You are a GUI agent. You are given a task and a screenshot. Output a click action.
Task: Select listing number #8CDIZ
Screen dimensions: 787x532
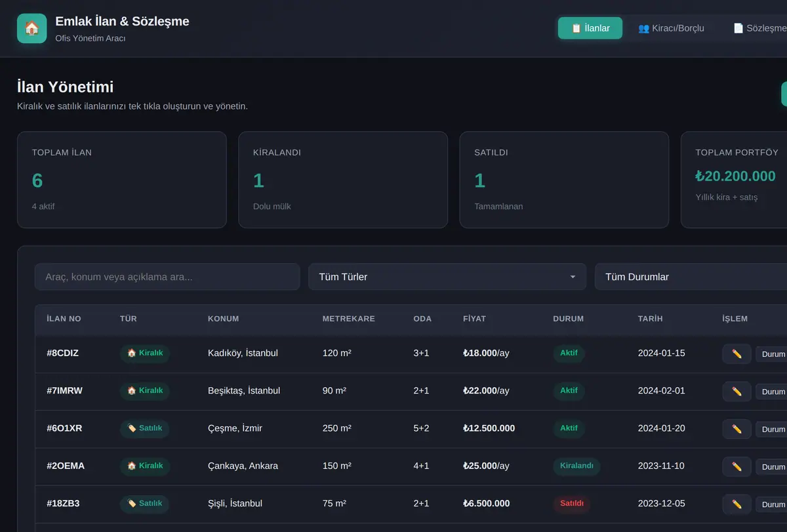coord(62,354)
